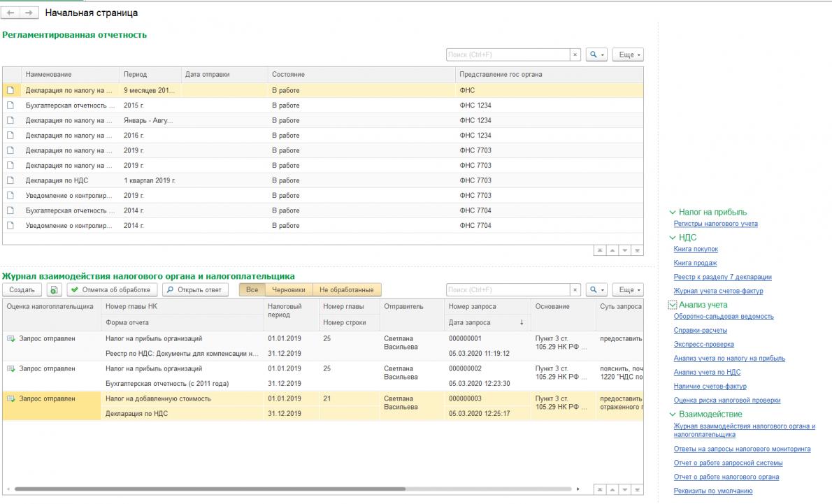Click Отметка об обработке button

point(111,289)
